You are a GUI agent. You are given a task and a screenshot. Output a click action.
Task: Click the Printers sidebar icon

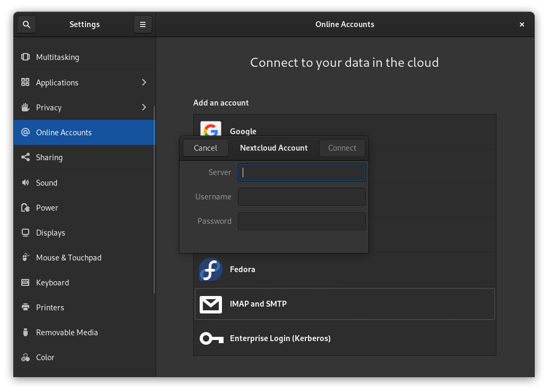(25, 307)
